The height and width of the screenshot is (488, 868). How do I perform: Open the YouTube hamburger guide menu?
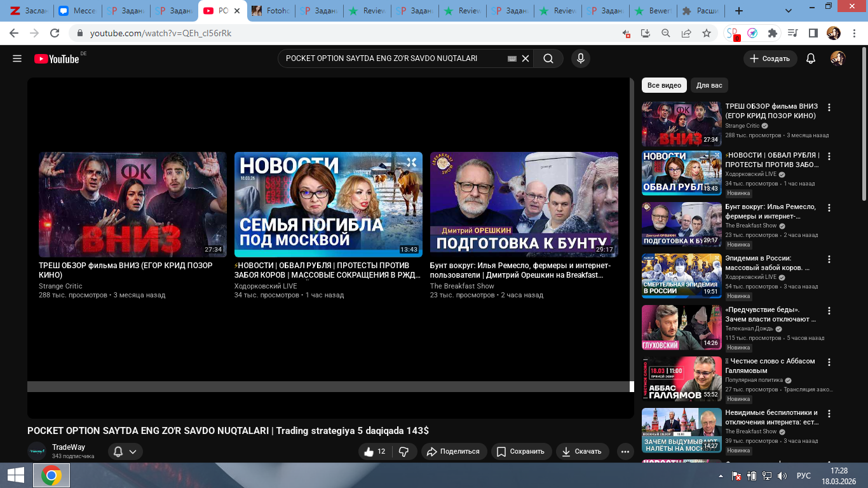pos(17,58)
